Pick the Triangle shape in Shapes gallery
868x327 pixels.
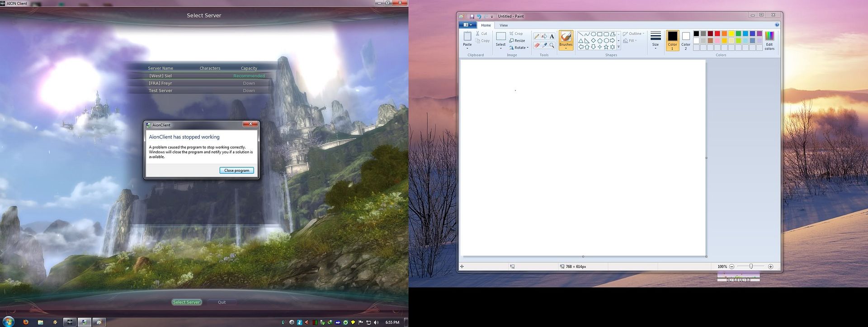(580, 41)
